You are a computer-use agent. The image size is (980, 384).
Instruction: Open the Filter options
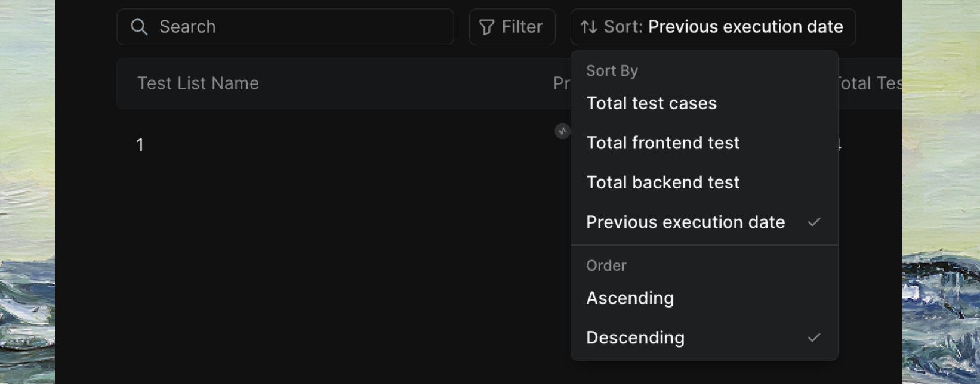tap(512, 27)
